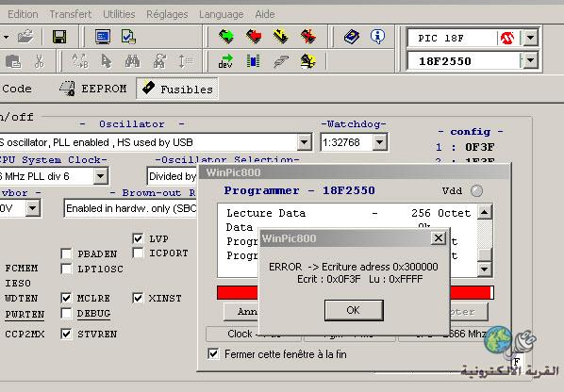This screenshot has height=392, width=564.
Task: Click the yellow circle chip icon
Action: (308, 61)
